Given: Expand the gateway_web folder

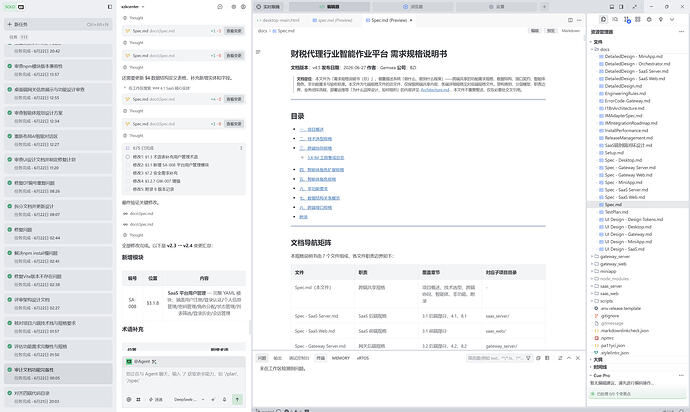Looking at the screenshot, I should [x=592, y=264].
